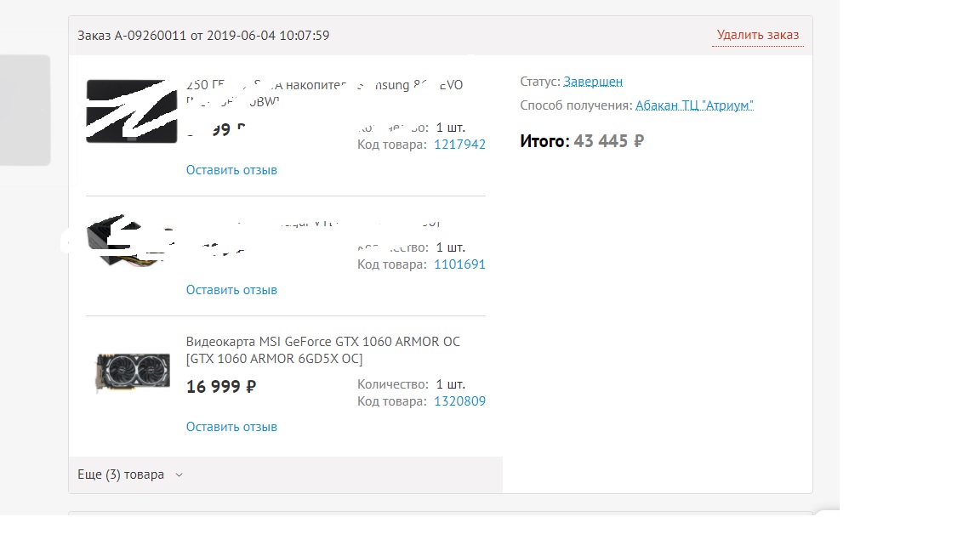Select the total 'Итого: 43 445 ₽'
This screenshot has height=551, width=980.
pos(581,141)
